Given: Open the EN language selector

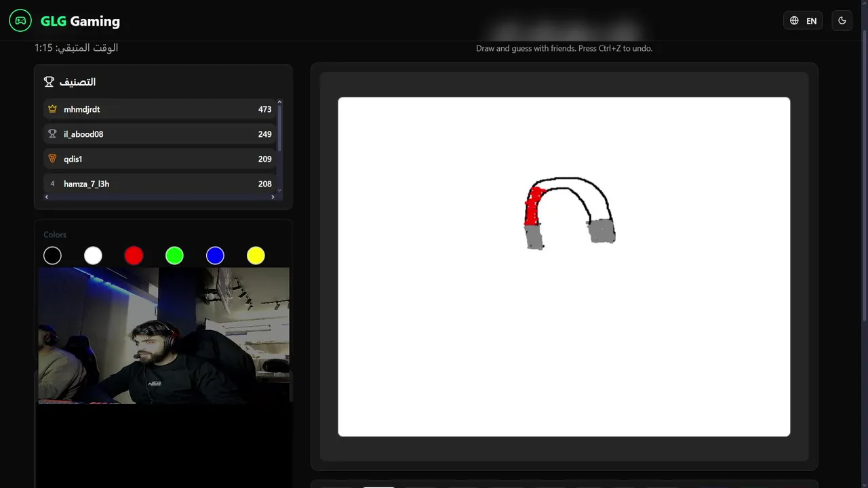Looking at the screenshot, I should pyautogui.click(x=803, y=21).
